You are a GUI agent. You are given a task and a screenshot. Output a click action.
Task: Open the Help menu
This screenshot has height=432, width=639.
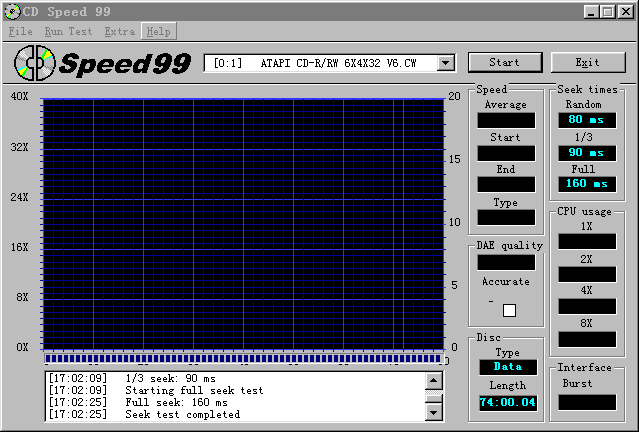click(x=158, y=31)
